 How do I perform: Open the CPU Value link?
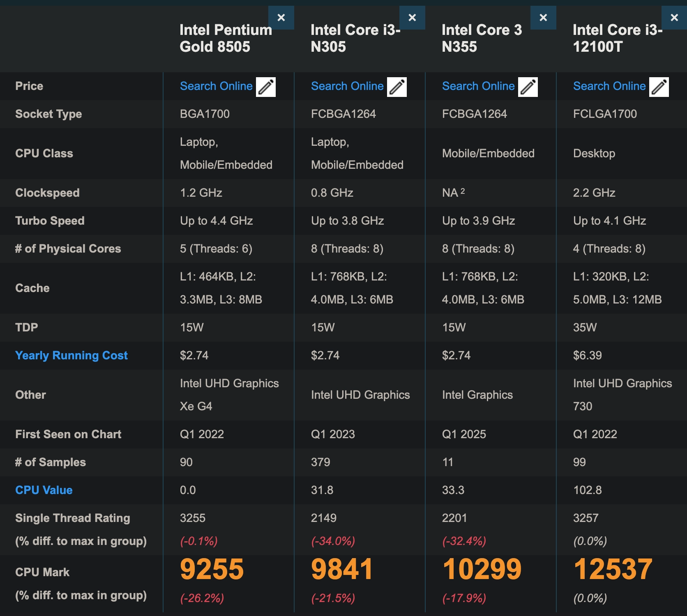44,490
